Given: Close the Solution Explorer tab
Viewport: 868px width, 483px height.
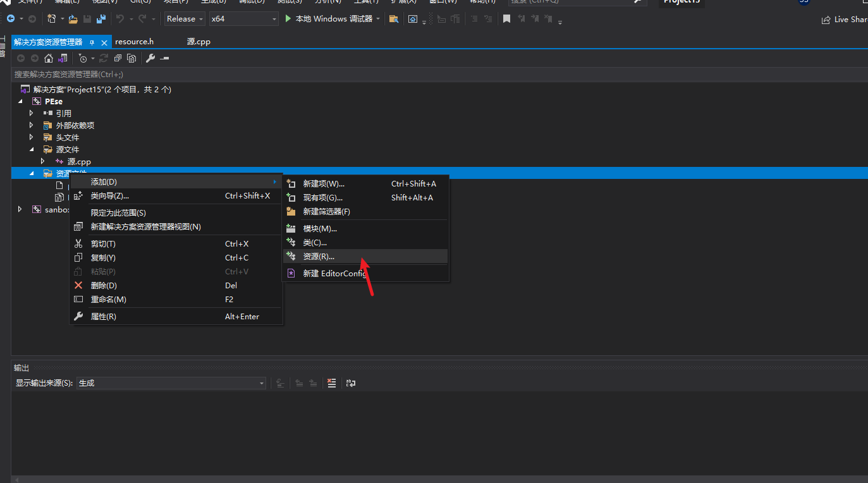Looking at the screenshot, I should tap(104, 42).
